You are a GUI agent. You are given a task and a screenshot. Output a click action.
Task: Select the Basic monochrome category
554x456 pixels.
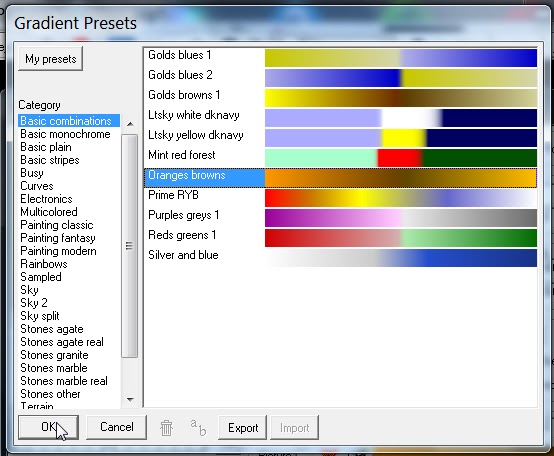[x=65, y=134]
